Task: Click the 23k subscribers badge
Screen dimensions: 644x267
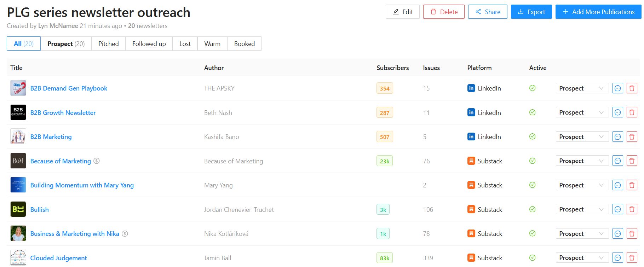Action: pos(385,161)
